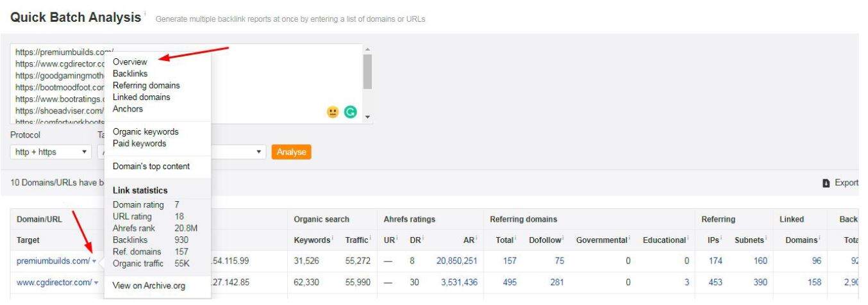Expand the www.cgdirector.com dropdown arrow

[x=97, y=283]
